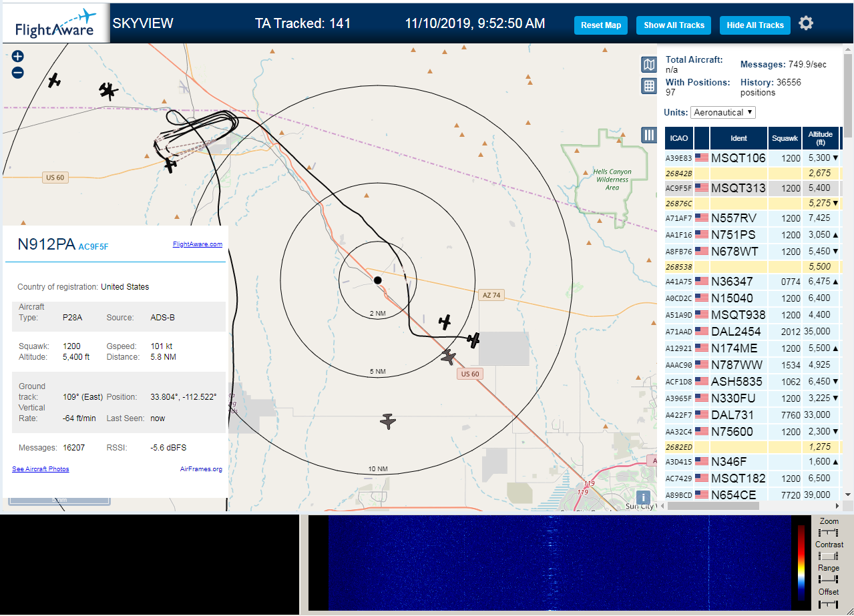The width and height of the screenshot is (854, 616).
Task: Open the See Aircraft Photos link
Action: click(41, 469)
